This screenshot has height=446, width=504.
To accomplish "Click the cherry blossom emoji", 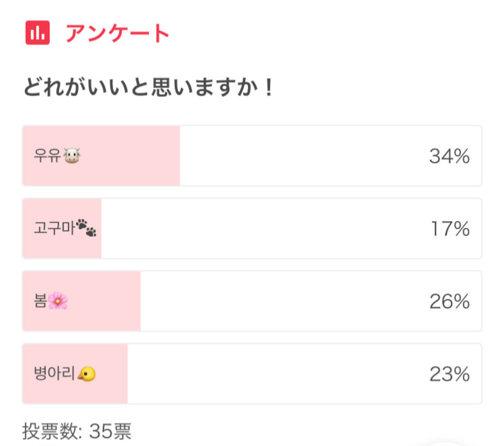I will coord(58,301).
